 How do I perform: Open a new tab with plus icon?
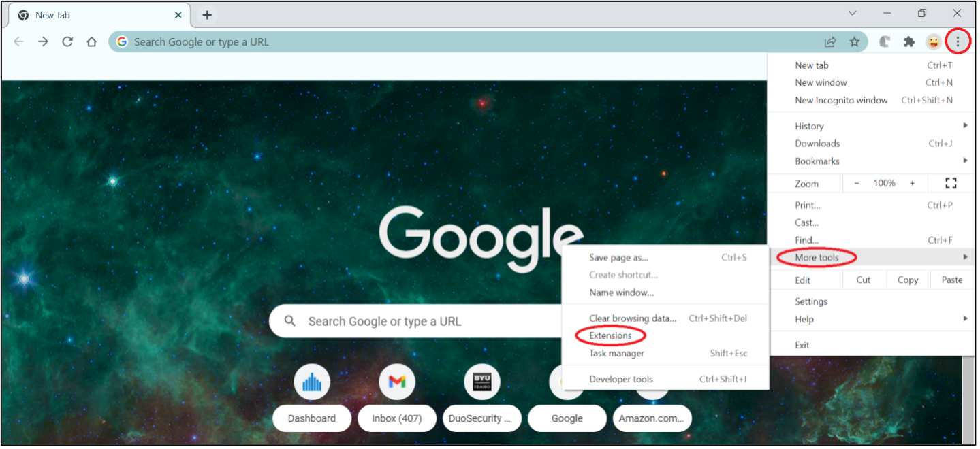coord(207,15)
